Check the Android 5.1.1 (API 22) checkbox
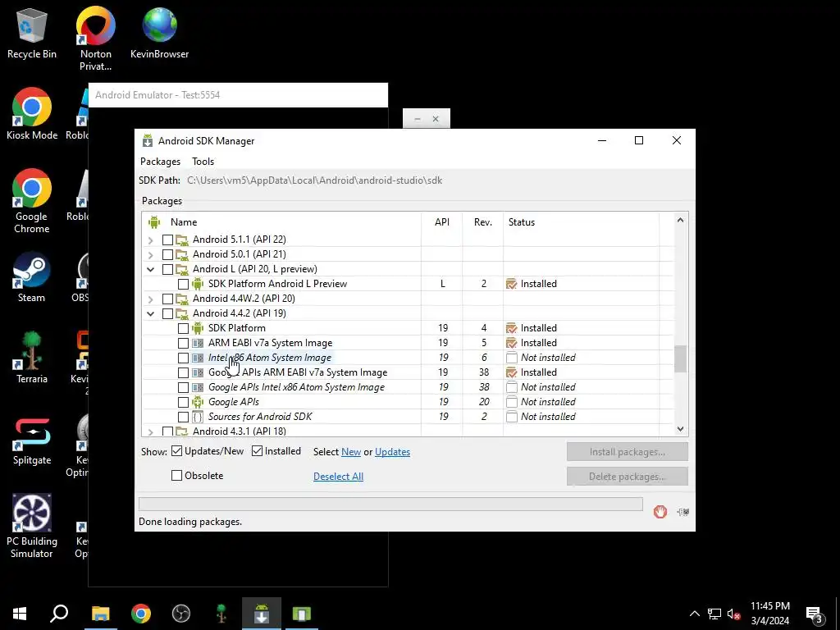Screen dimensions: 840x630 [167, 240]
